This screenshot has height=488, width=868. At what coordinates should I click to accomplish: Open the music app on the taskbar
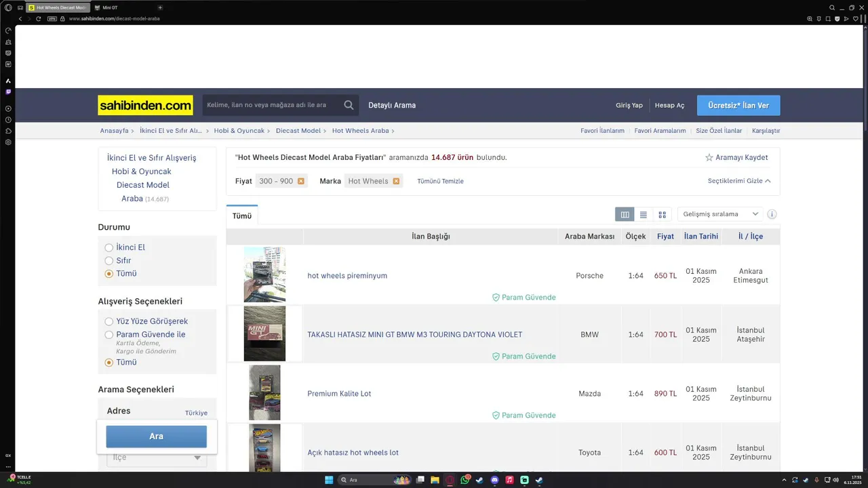(509, 480)
